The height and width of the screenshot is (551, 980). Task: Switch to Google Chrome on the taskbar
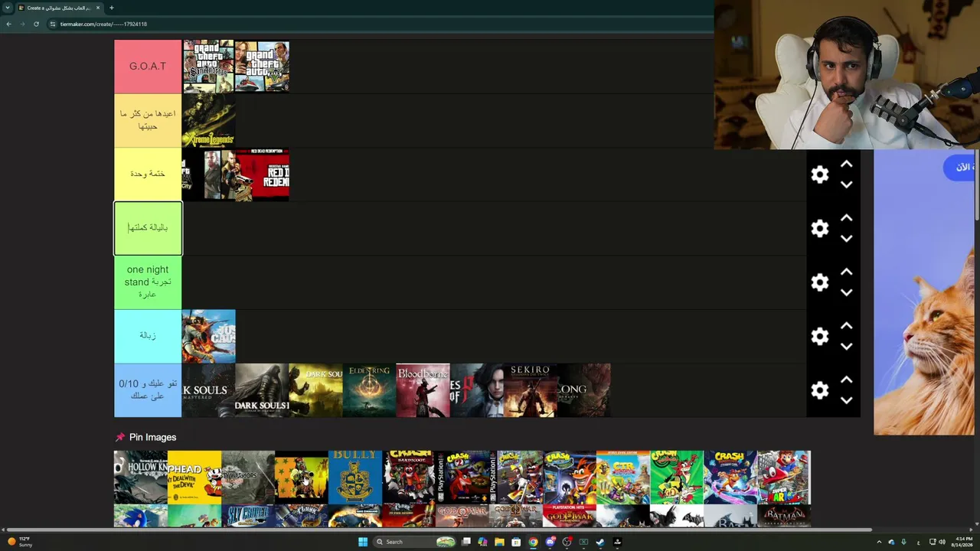(x=533, y=542)
